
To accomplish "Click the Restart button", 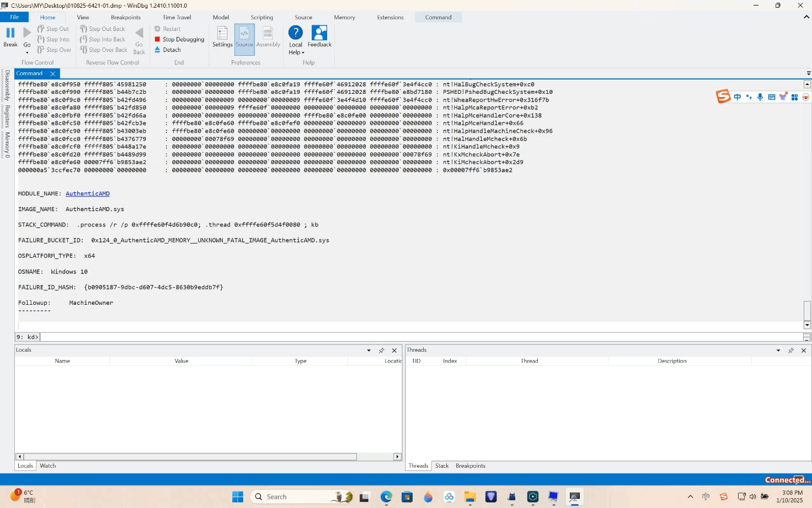I will (x=167, y=29).
